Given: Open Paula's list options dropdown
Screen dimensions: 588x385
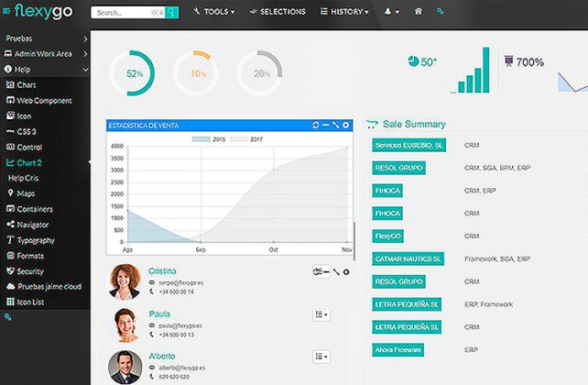Looking at the screenshot, I should coord(321,314).
